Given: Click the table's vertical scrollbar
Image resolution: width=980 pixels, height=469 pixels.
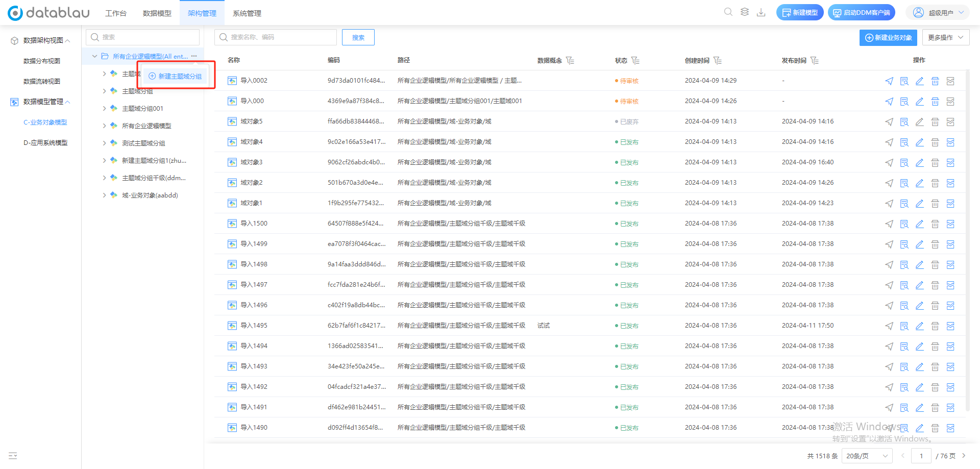Looking at the screenshot, I should point(968,241).
